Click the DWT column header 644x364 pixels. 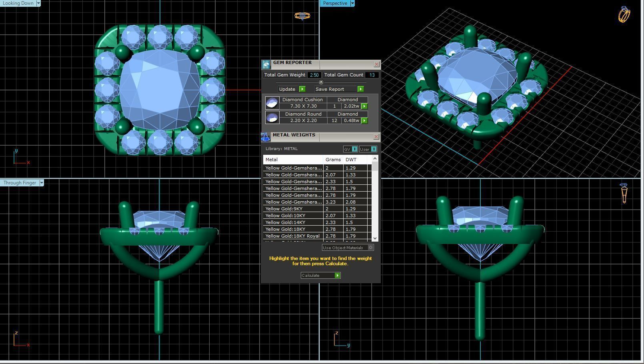click(x=355, y=160)
